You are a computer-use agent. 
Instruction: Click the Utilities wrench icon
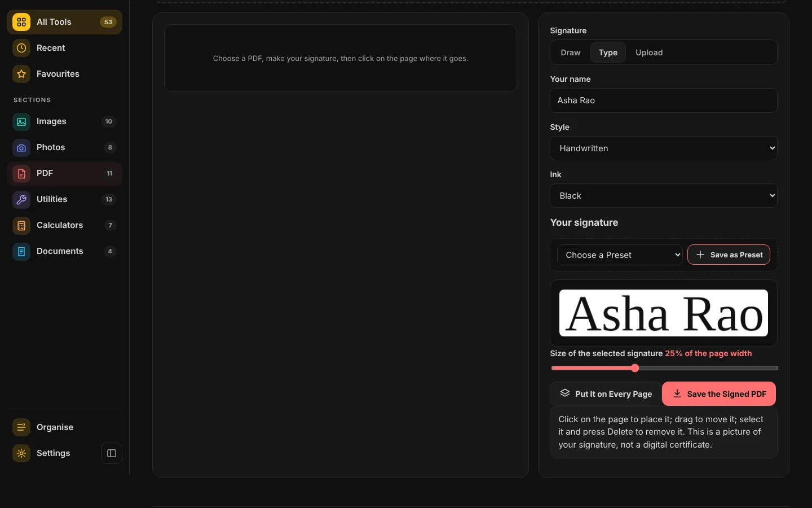click(21, 199)
